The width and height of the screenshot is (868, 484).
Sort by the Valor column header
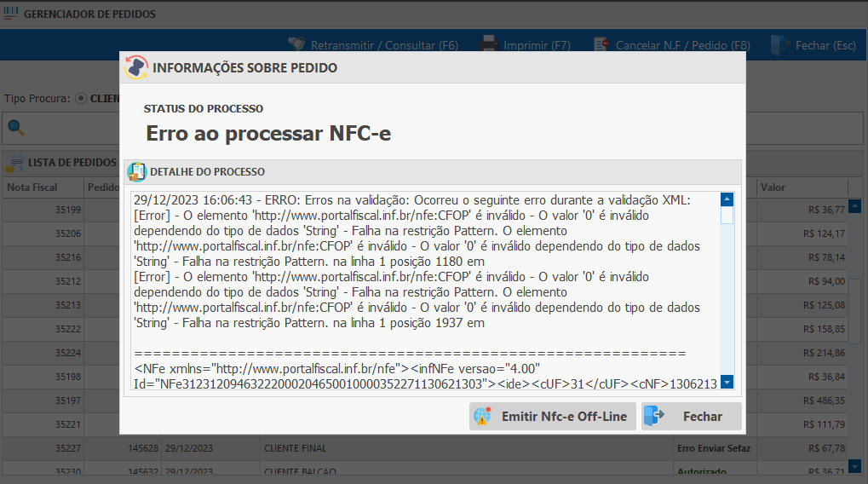click(x=773, y=187)
